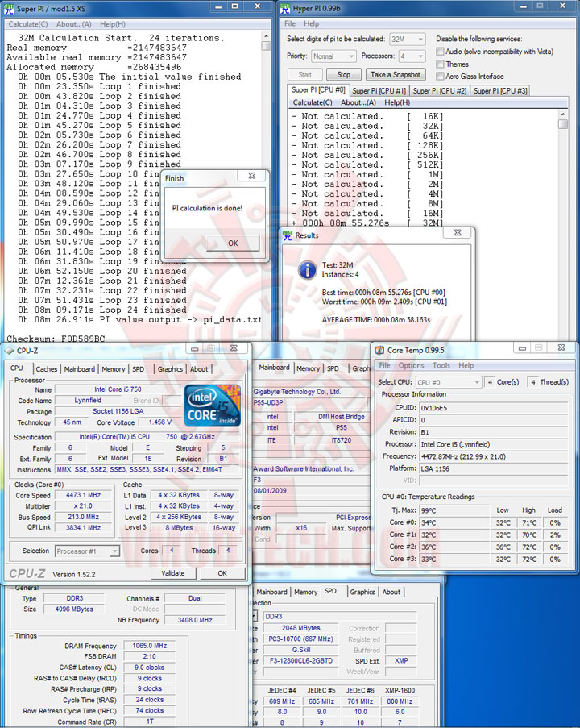Screen dimensions: 580x728
Task: Close the Finish dialog with the X
Action: tap(252, 176)
